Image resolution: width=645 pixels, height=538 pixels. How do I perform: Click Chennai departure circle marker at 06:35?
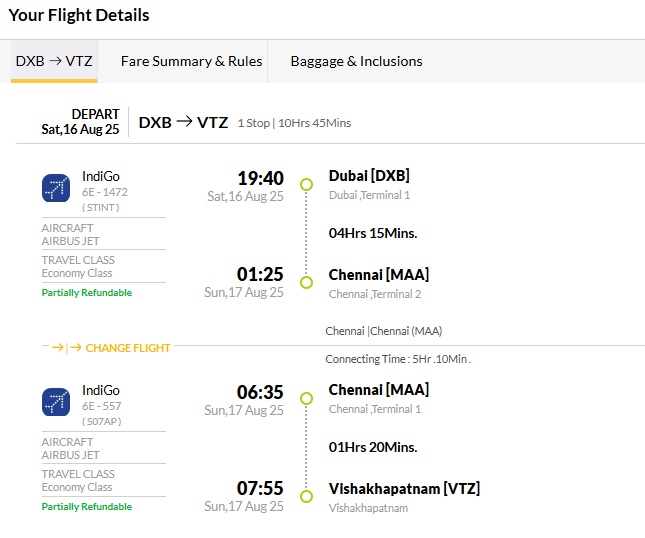(306, 398)
